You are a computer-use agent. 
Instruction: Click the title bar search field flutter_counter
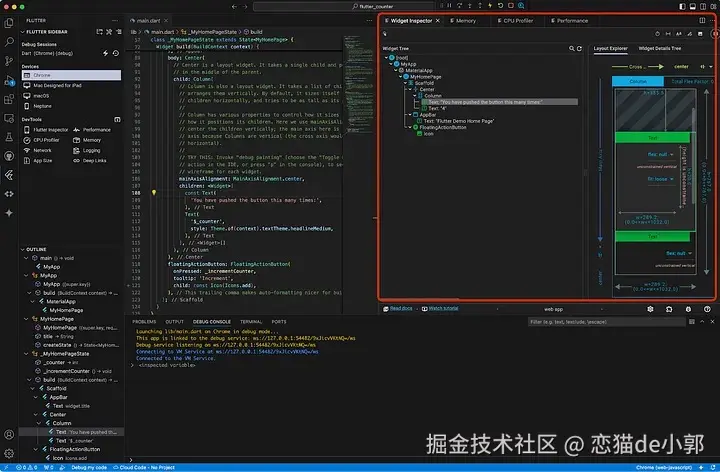(x=343, y=6)
